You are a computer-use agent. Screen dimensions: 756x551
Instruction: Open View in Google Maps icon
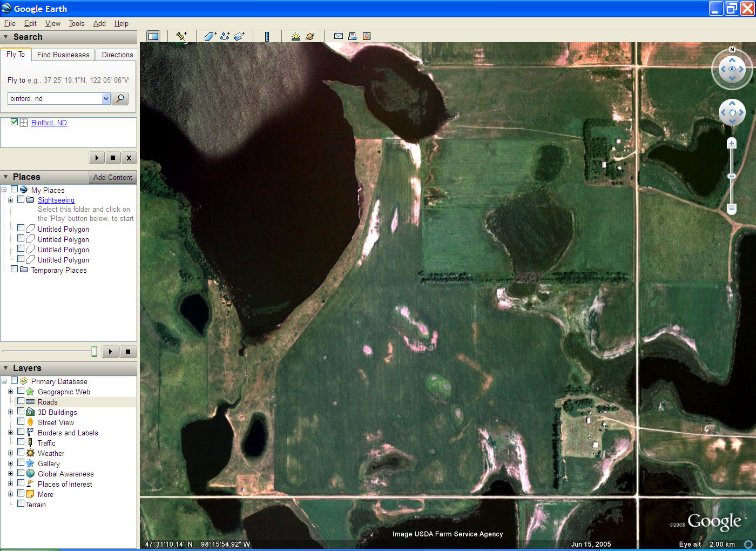click(367, 36)
